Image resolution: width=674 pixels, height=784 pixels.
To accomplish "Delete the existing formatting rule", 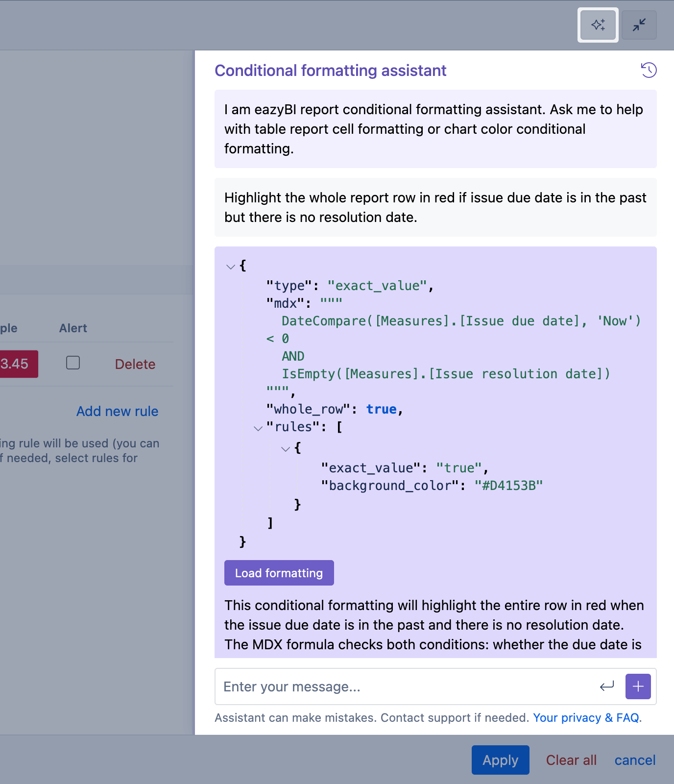I will [135, 364].
